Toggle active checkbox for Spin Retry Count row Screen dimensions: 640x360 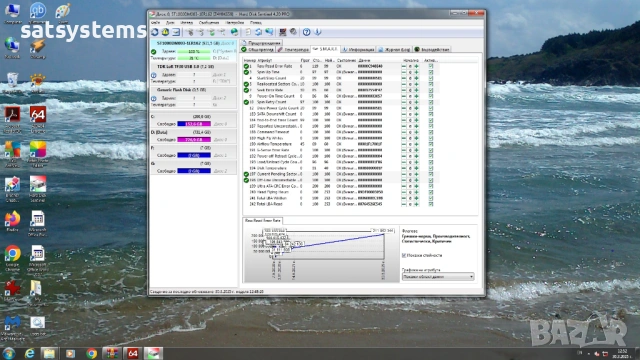click(x=431, y=102)
